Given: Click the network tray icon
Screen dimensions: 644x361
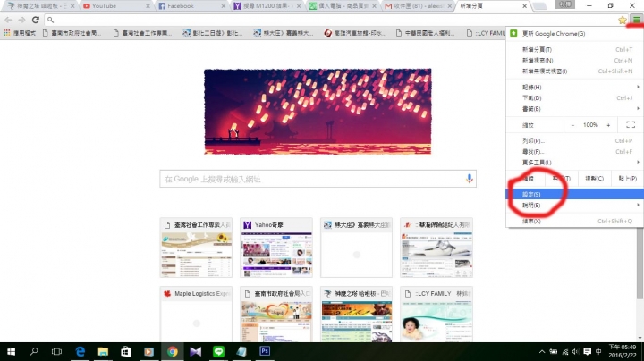Looking at the screenshot, I should coord(565,351).
